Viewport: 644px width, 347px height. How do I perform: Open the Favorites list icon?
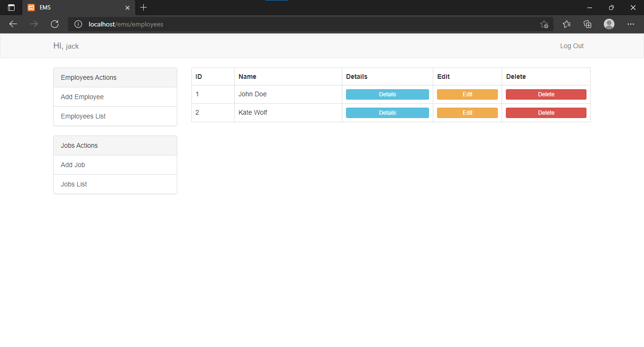(x=566, y=24)
